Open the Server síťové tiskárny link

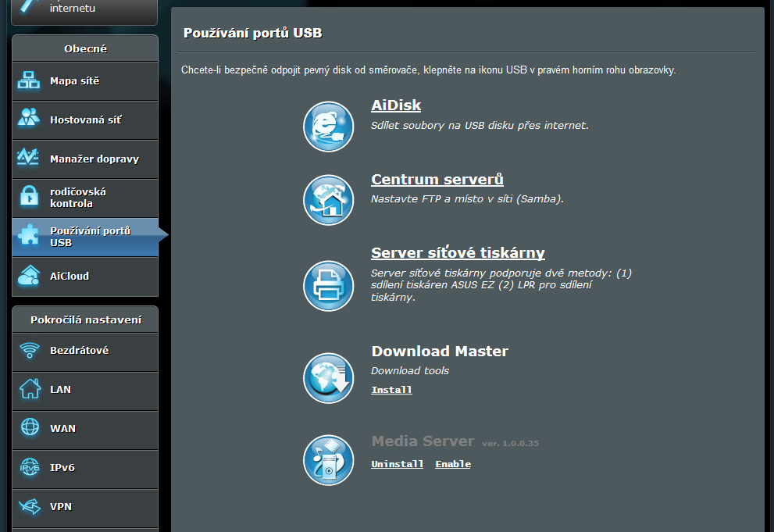(x=458, y=253)
